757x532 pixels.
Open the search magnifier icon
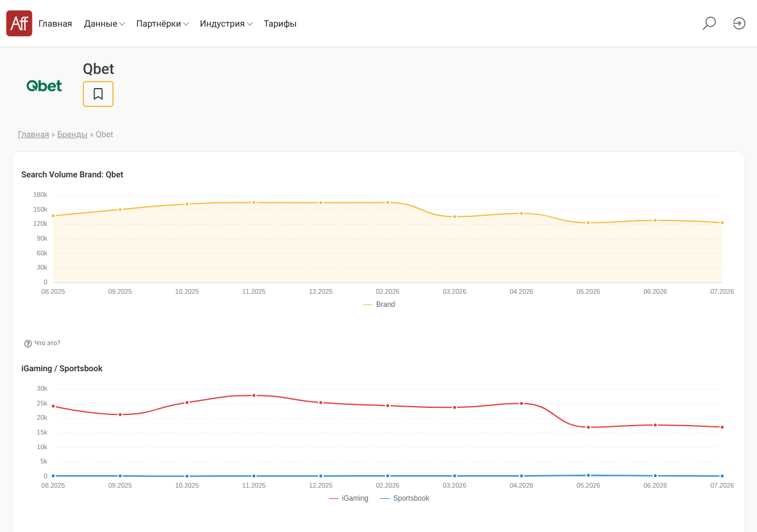709,24
